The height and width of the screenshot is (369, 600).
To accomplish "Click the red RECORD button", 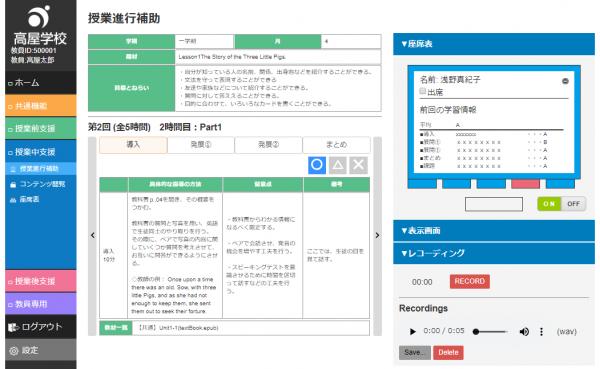I will pyautogui.click(x=470, y=281).
